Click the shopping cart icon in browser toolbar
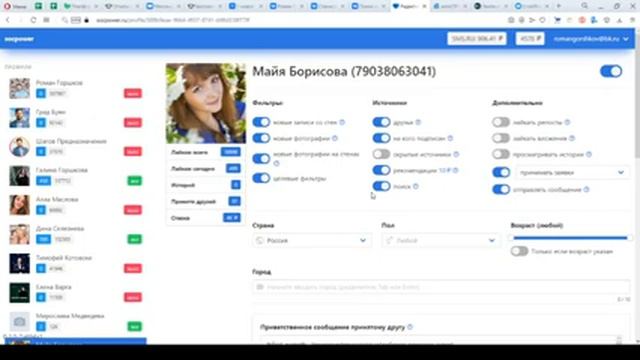Viewport: 640px width, 360px height. 557,20
